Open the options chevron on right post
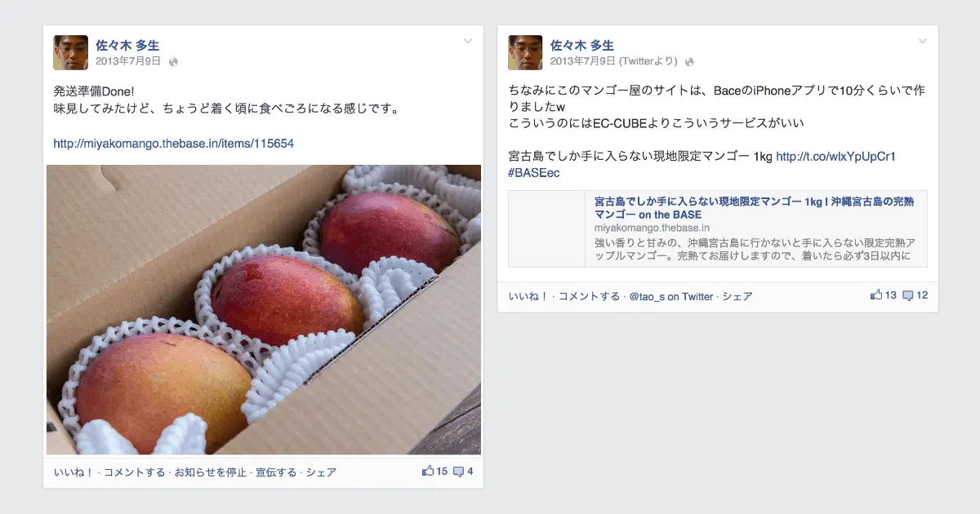980x514 pixels. [x=923, y=41]
